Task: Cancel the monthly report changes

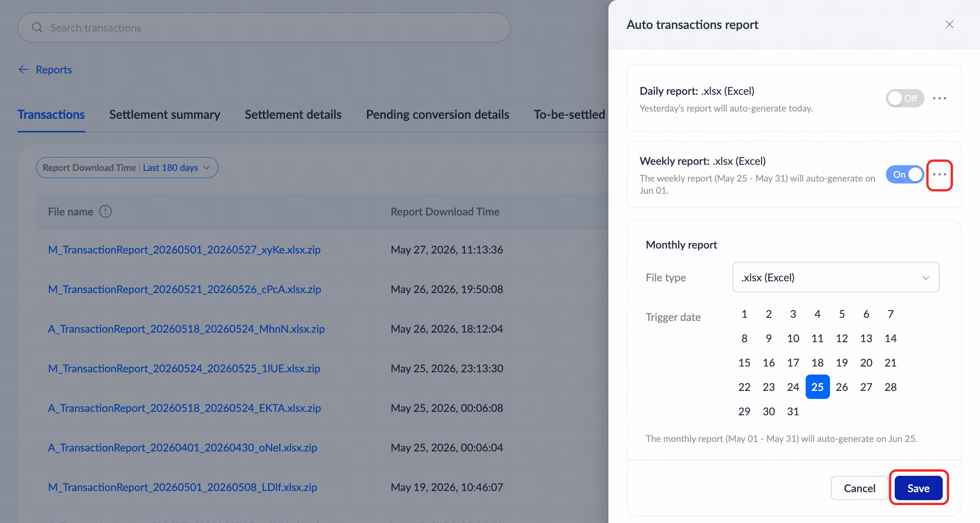Action: 859,488
